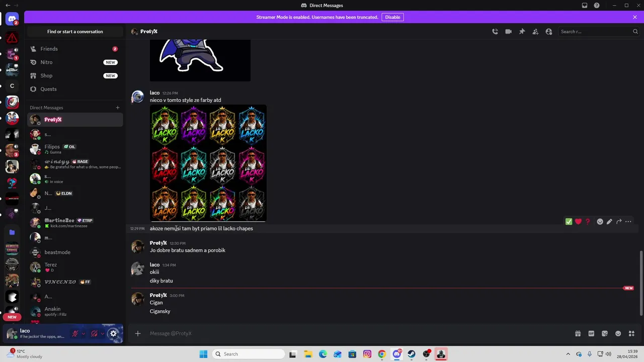Viewport: 644px width, 362px height.
Task: Add question mark reaction to message
Action: tap(588, 222)
